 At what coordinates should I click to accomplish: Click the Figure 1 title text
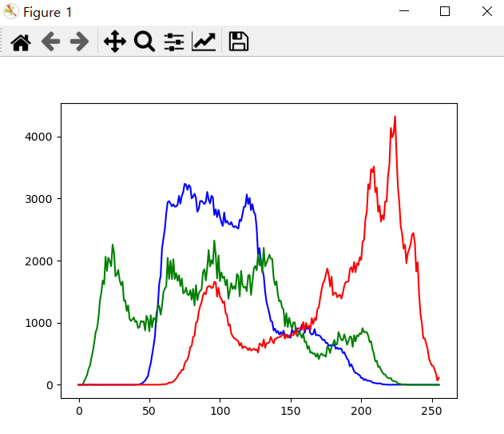click(x=48, y=13)
